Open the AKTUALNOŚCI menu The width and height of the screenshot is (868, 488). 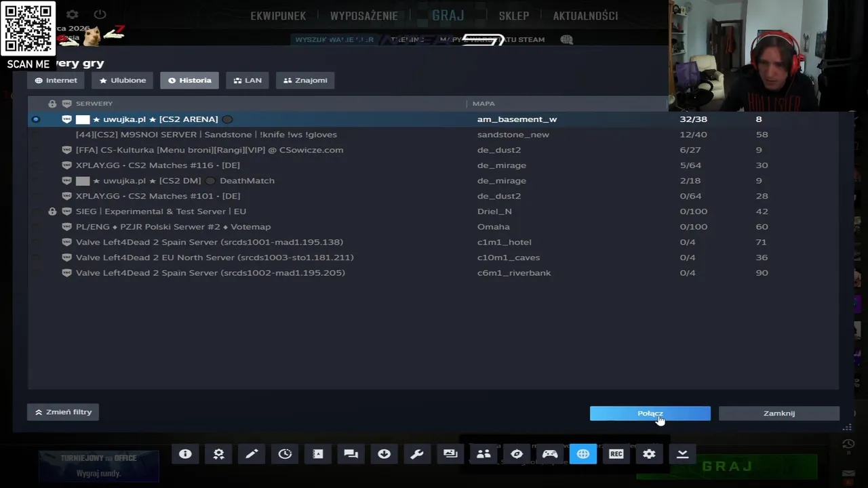point(585,16)
